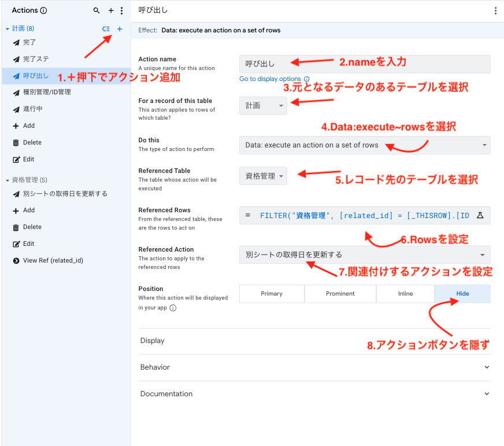Set Position to Inline
504x446 pixels.
click(x=405, y=294)
